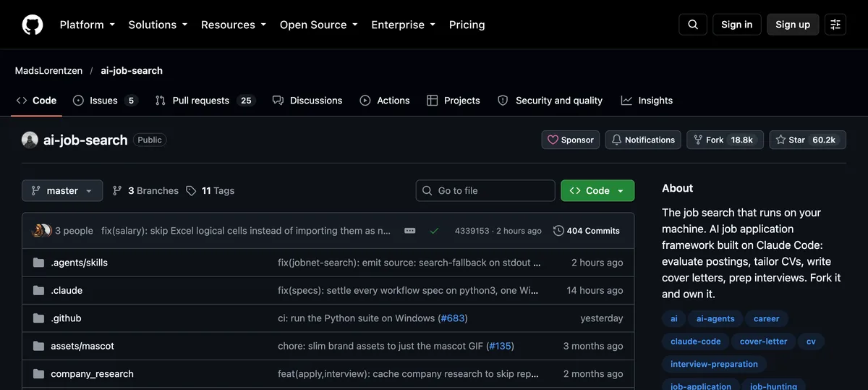Click the cover-letter topic tag
868x390 pixels.
[763, 341]
